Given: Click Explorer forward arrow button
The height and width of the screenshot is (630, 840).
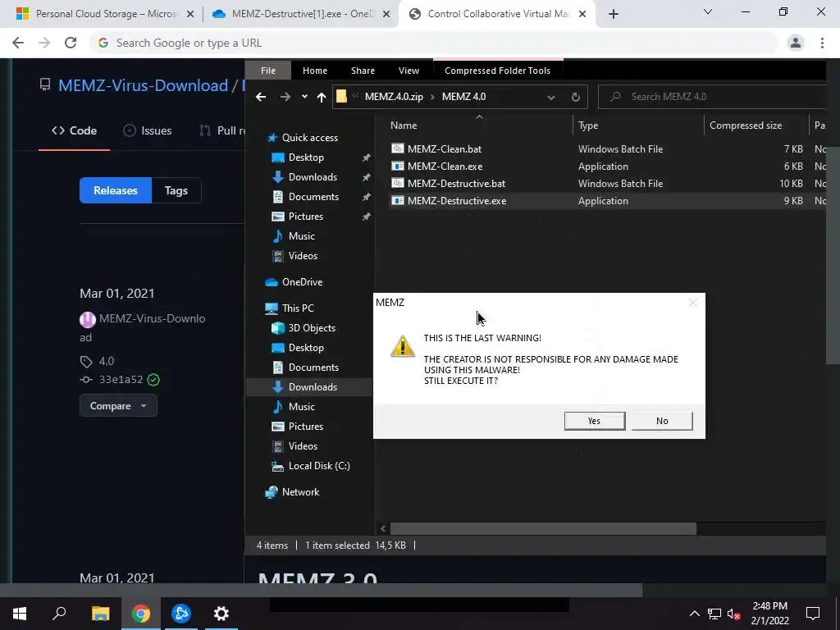Looking at the screenshot, I should coord(285,97).
